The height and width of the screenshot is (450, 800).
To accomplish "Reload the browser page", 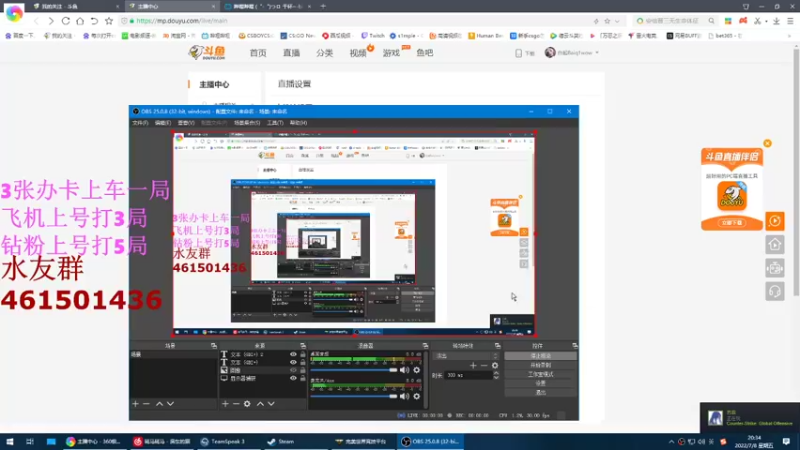I will (x=66, y=21).
